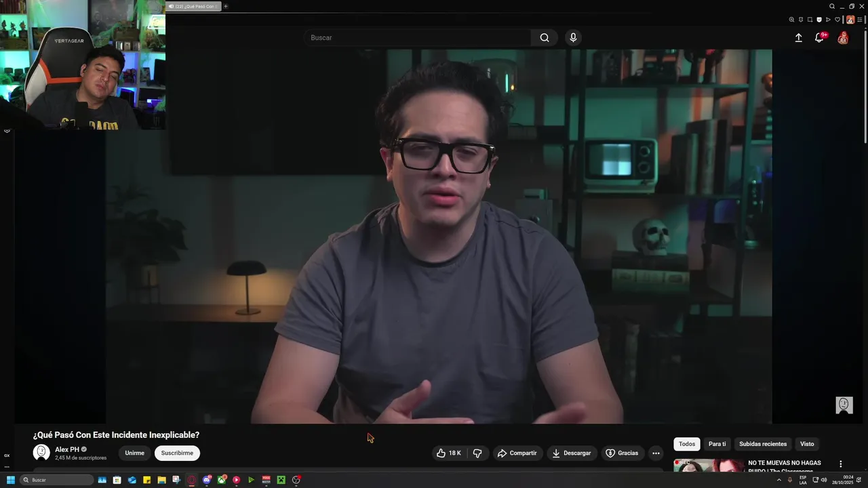Open the YouTube upload/create icon
Image resolution: width=868 pixels, height=488 pixels.
tap(799, 38)
